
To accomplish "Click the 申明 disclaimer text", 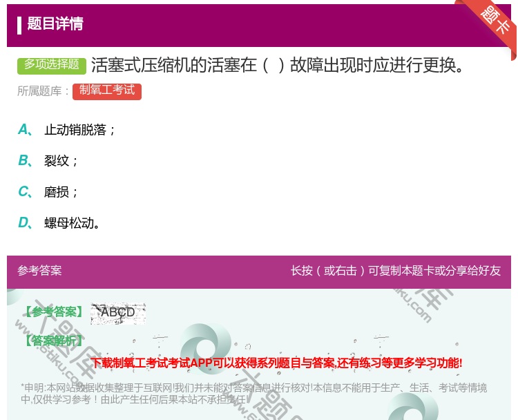I will pyautogui.click(x=253, y=394).
